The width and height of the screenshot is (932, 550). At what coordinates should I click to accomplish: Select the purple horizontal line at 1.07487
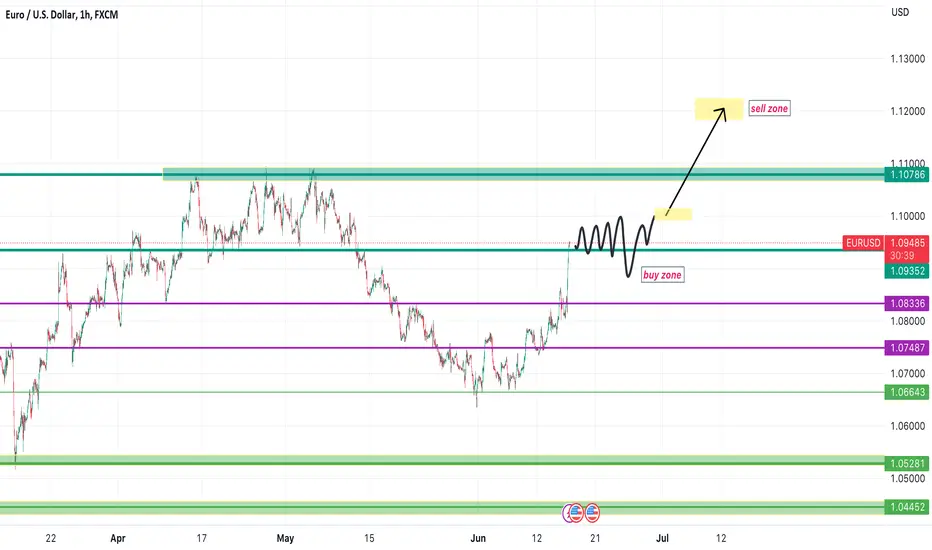coord(442,348)
